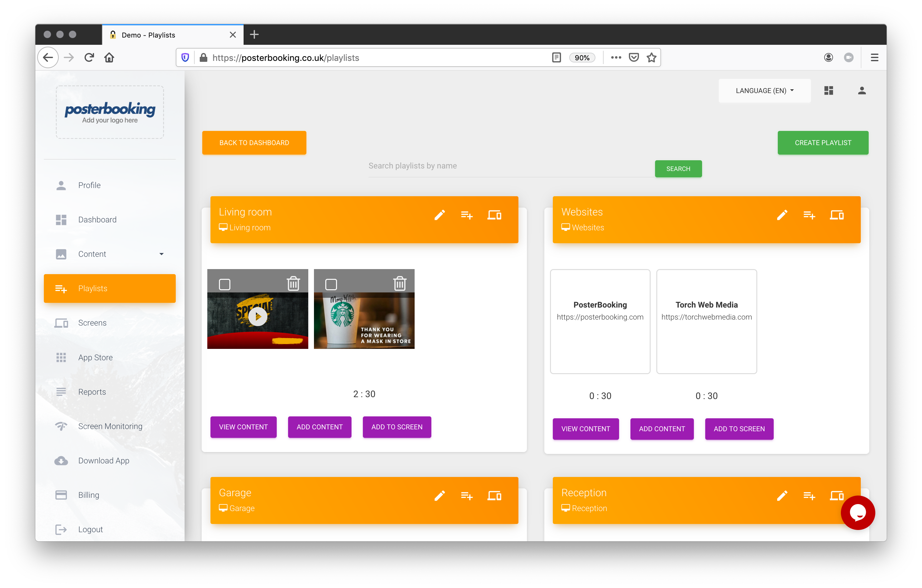Delete the Special video with its trash icon
This screenshot has height=588, width=922.
tap(293, 284)
